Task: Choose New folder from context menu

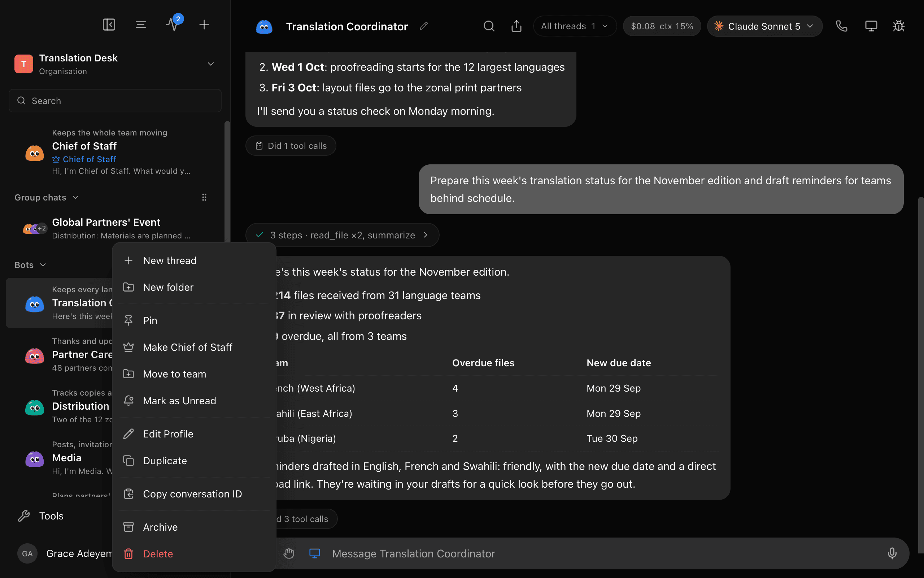Action: pos(194,287)
